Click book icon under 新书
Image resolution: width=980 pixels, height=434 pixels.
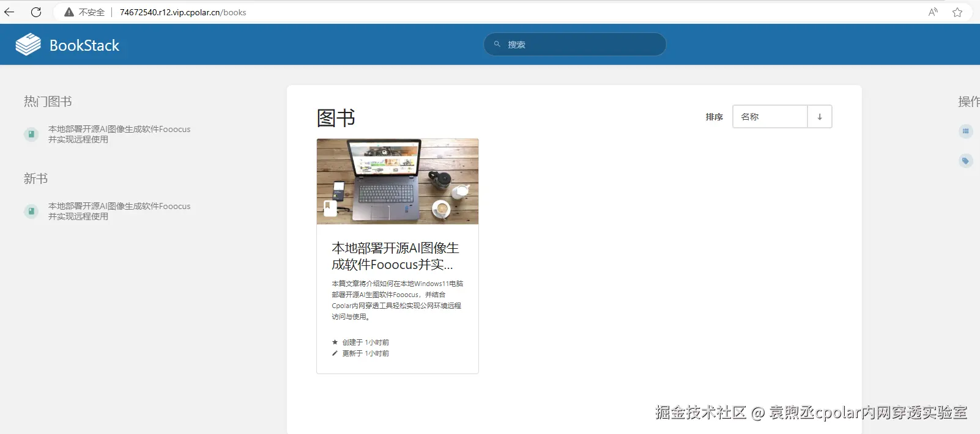click(x=31, y=211)
